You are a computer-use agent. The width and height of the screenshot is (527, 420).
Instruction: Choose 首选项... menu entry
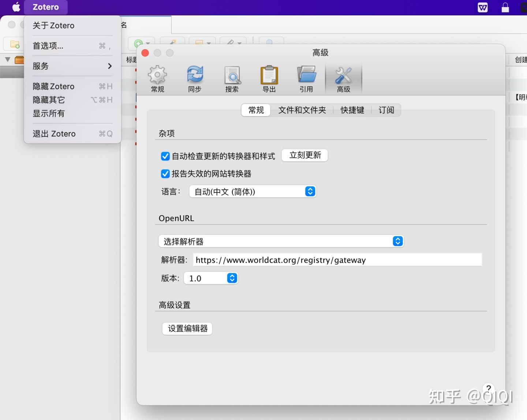(x=72, y=46)
